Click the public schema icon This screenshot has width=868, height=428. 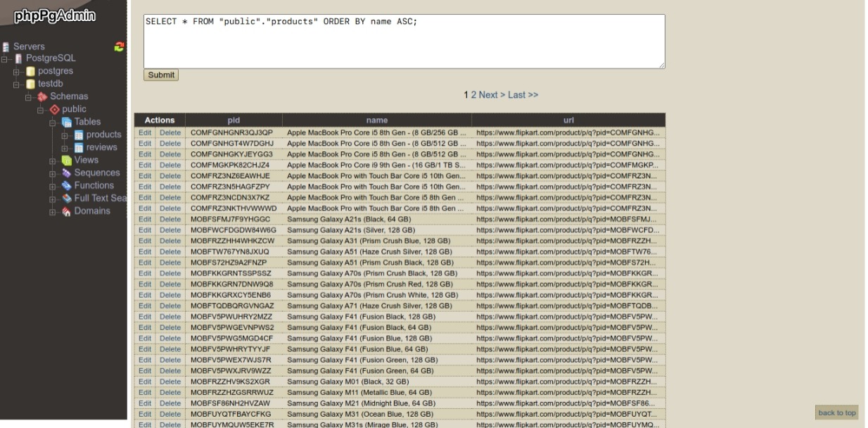[55, 109]
